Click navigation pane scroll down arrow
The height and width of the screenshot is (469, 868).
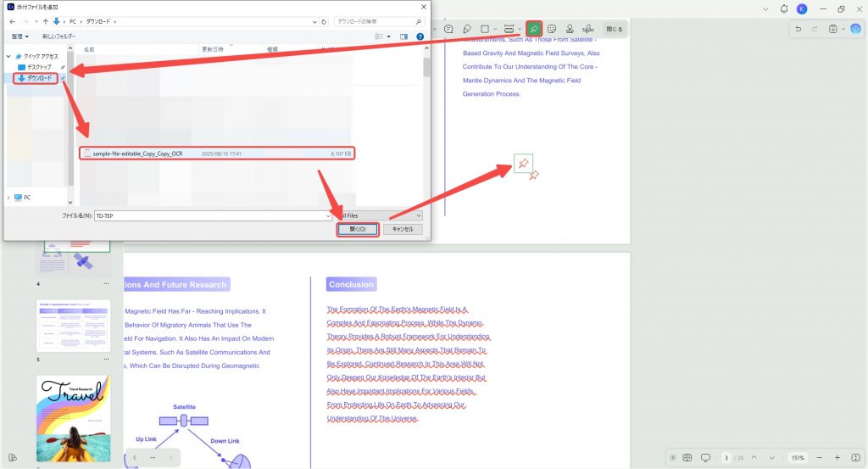pos(70,202)
